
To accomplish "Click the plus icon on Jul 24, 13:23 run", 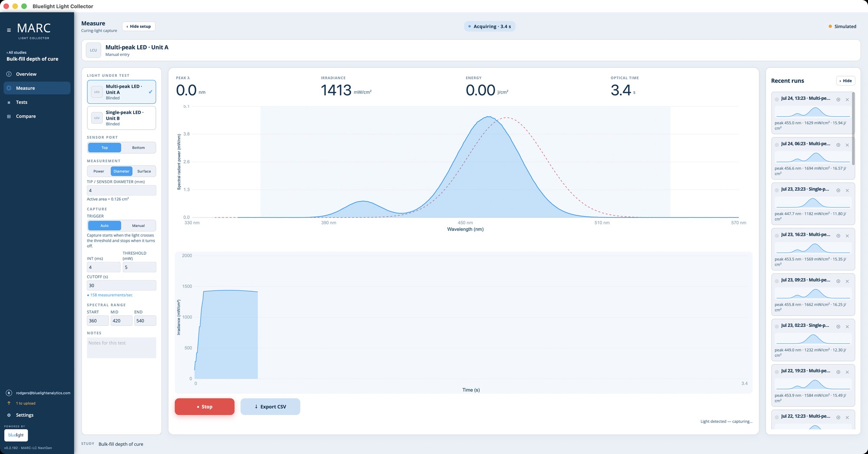I will pos(838,100).
